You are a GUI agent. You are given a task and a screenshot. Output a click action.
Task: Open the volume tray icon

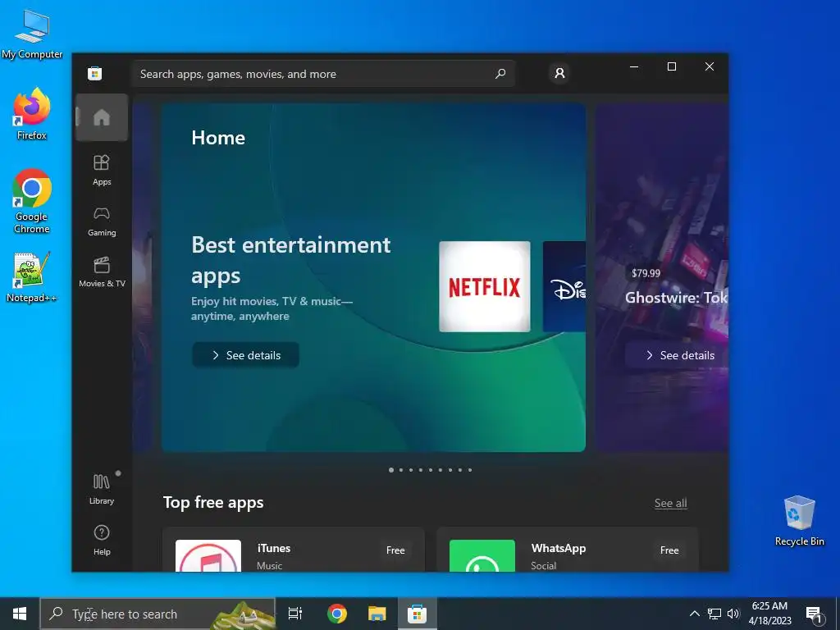tap(733, 614)
